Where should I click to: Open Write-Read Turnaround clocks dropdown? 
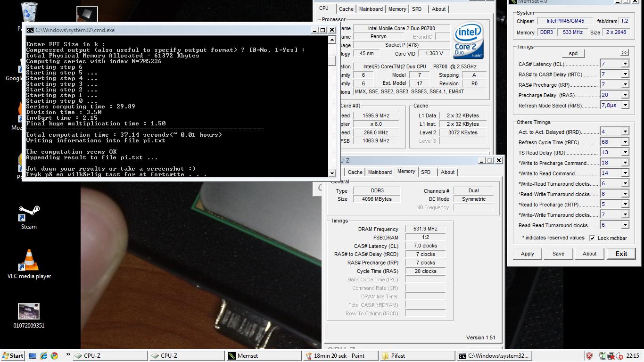(x=625, y=183)
